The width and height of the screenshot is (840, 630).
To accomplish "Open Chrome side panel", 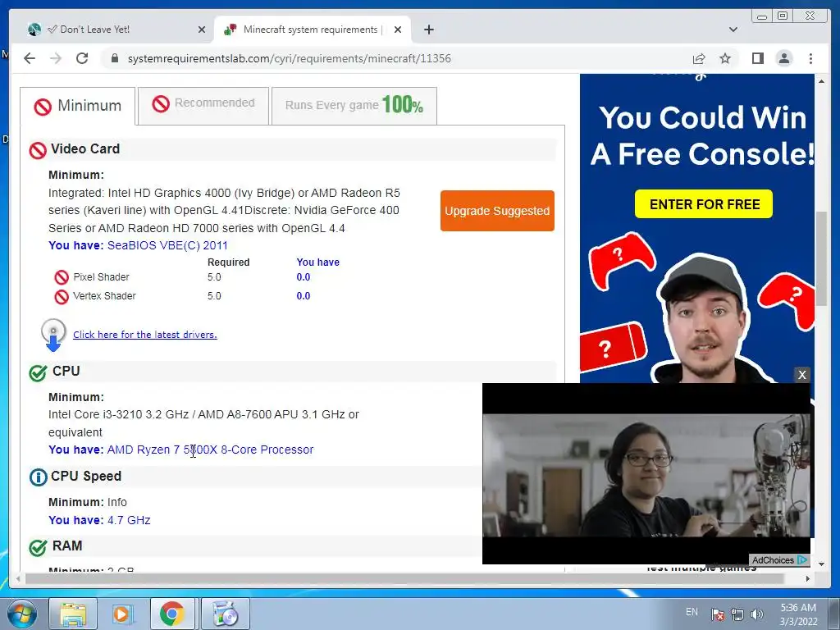I will pos(757,58).
